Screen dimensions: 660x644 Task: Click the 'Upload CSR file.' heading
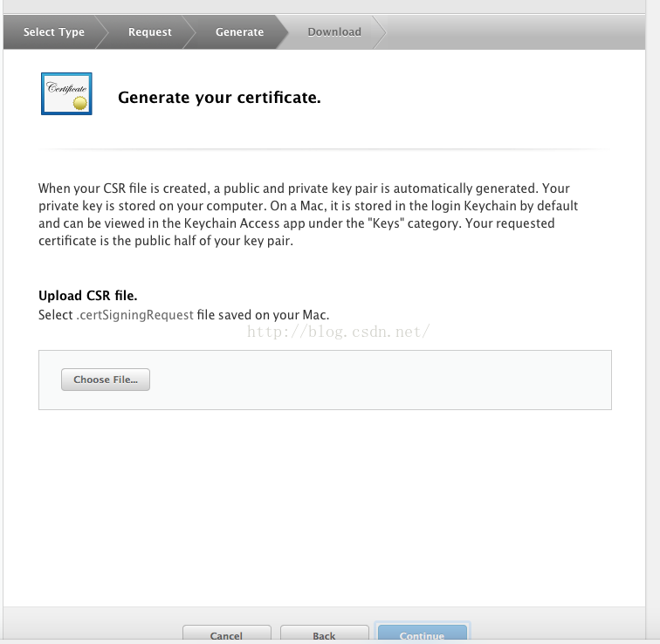tap(88, 295)
